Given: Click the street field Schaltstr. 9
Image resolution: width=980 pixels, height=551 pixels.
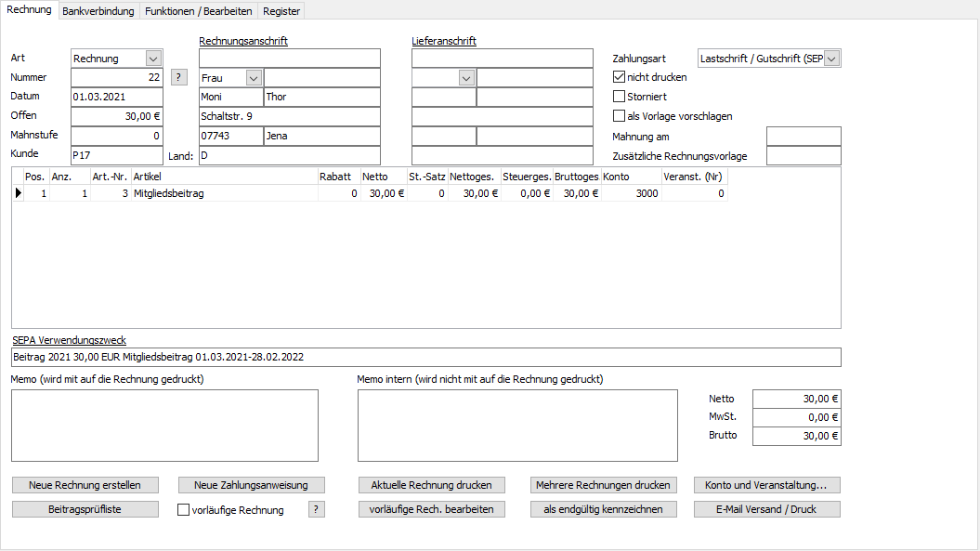Looking at the screenshot, I should pos(290,116).
